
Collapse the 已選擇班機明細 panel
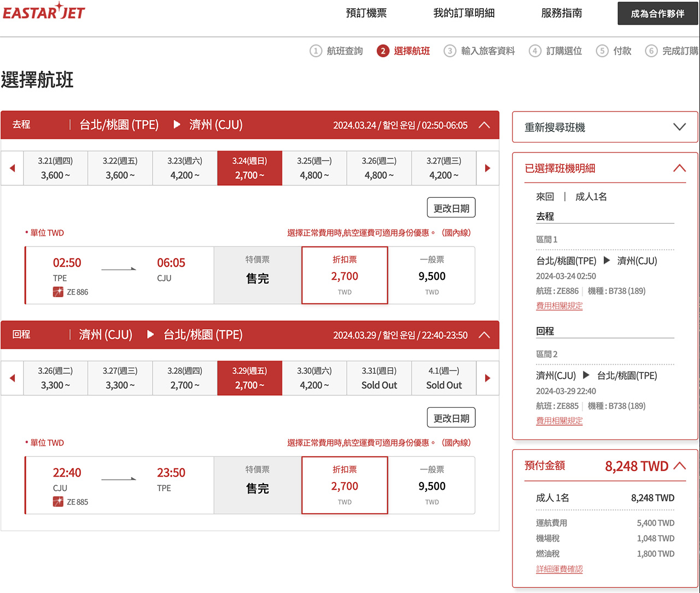coord(679,168)
